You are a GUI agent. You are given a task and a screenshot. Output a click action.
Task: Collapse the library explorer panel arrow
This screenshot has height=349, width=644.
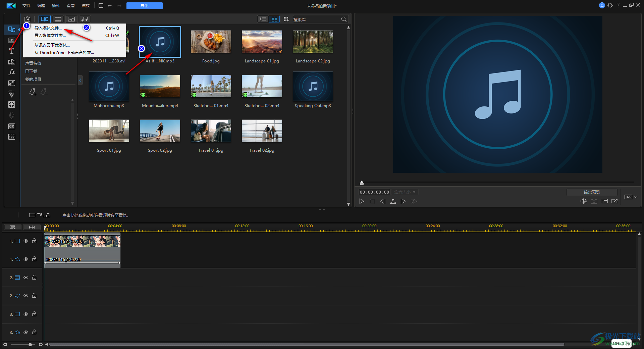pyautogui.click(x=80, y=80)
